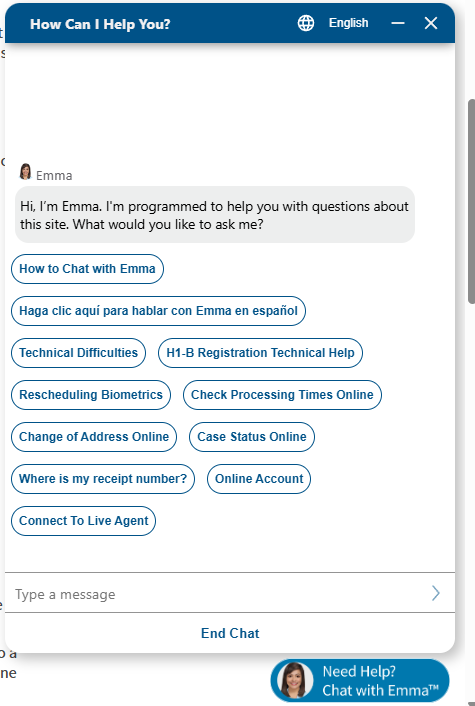Click Connect To Live Agent
The image size is (475, 706).
click(x=83, y=521)
